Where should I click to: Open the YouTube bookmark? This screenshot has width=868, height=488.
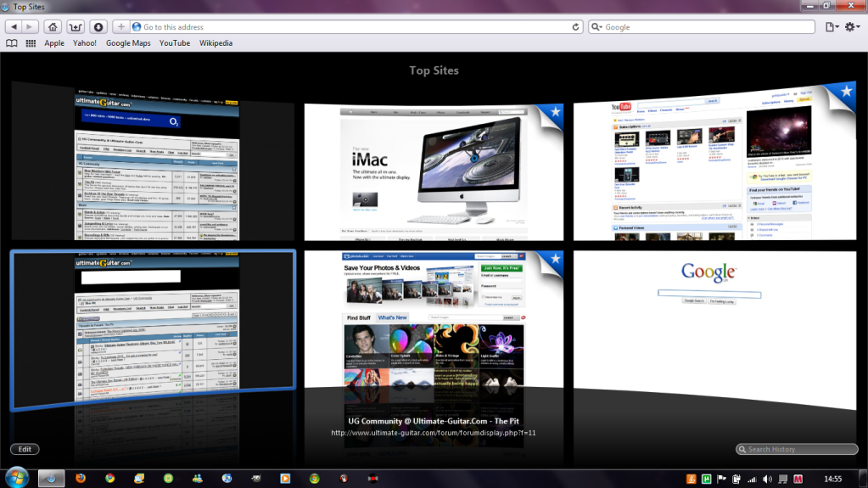[x=175, y=43]
